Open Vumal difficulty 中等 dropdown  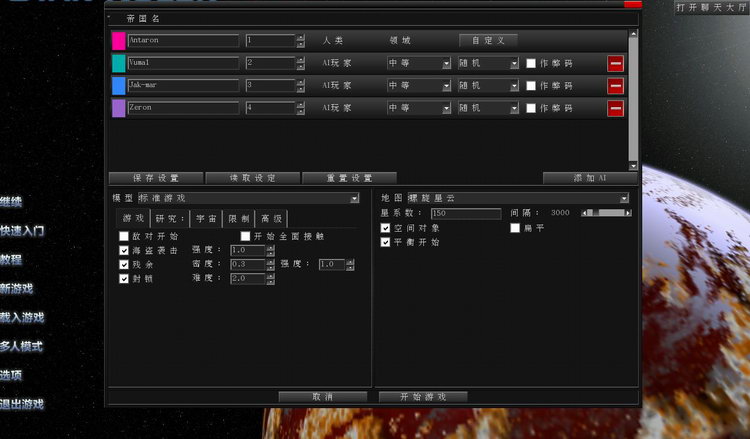click(419, 63)
